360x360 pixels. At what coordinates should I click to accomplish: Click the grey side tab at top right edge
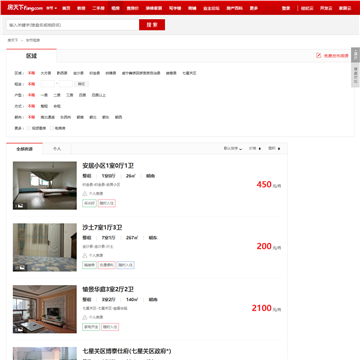click(x=355, y=55)
